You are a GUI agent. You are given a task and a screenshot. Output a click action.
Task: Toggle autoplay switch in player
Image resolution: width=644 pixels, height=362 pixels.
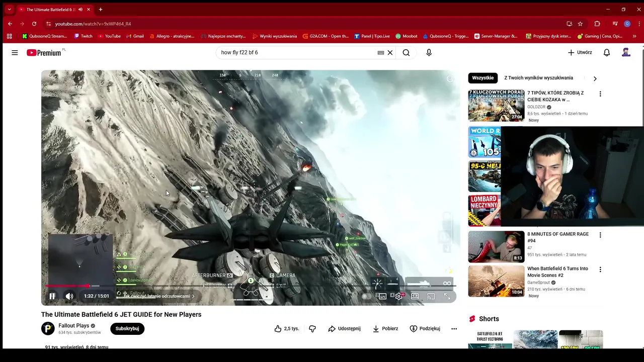click(366, 296)
